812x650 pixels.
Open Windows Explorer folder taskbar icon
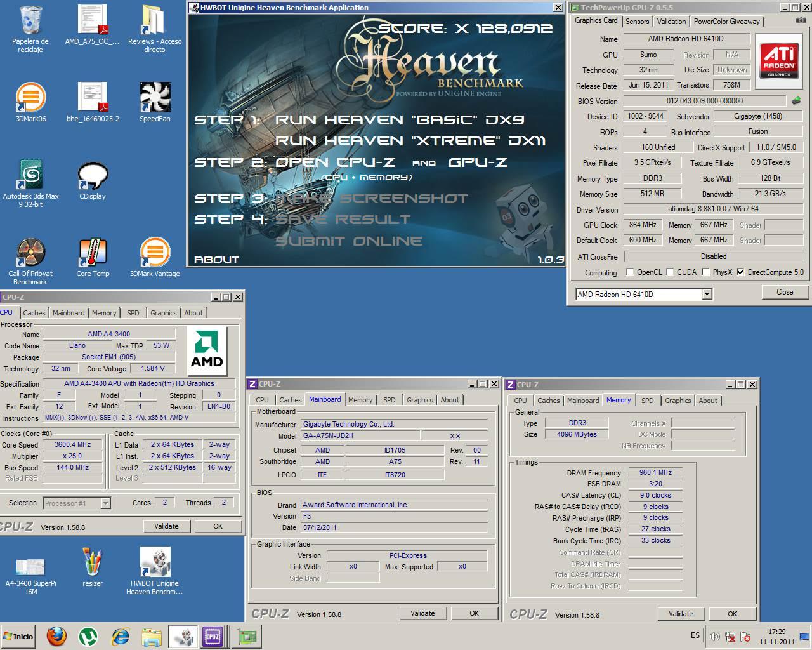tap(151, 636)
